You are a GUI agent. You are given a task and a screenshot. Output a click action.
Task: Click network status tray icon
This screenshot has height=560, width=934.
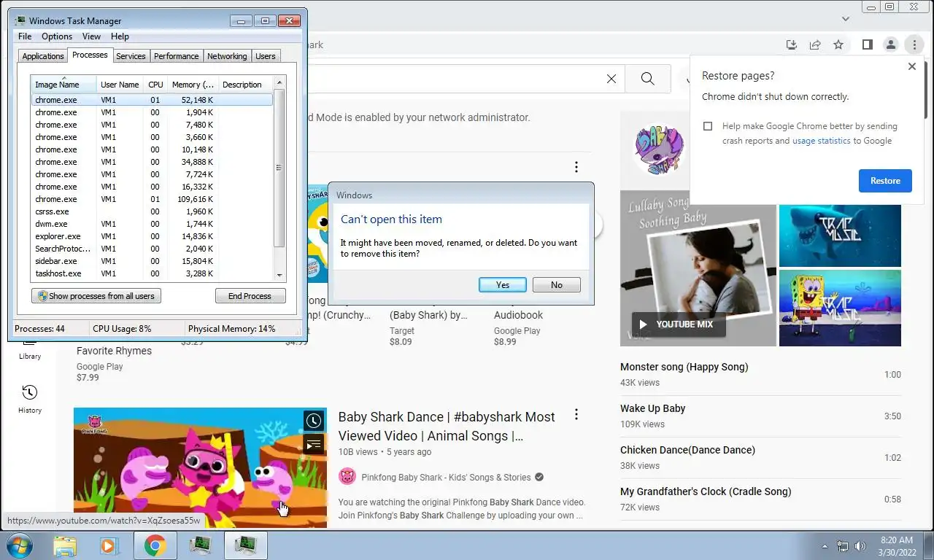[843, 546]
